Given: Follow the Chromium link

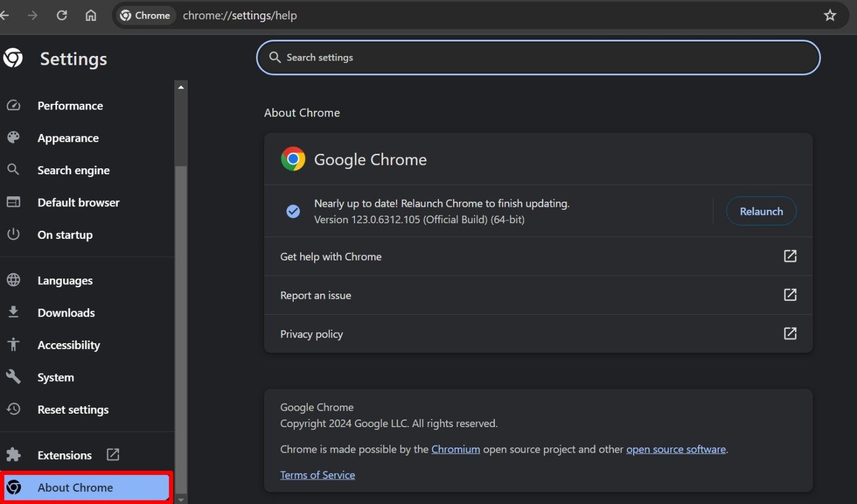Looking at the screenshot, I should pos(455,449).
